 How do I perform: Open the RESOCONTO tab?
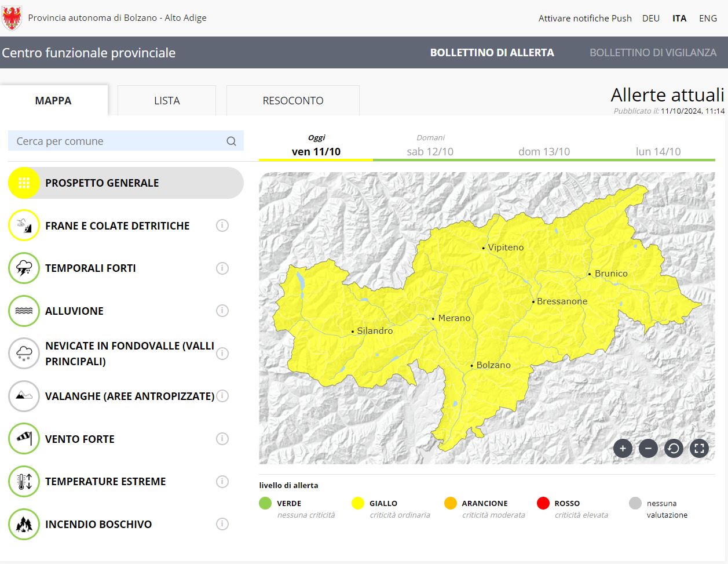tap(293, 101)
